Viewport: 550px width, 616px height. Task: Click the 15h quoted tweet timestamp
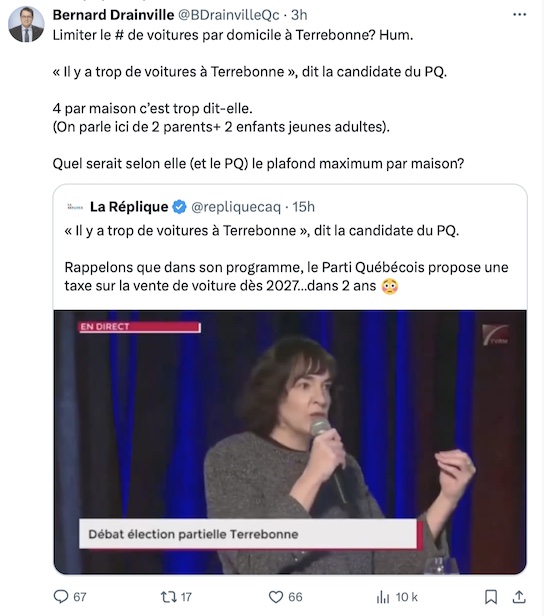click(x=303, y=207)
